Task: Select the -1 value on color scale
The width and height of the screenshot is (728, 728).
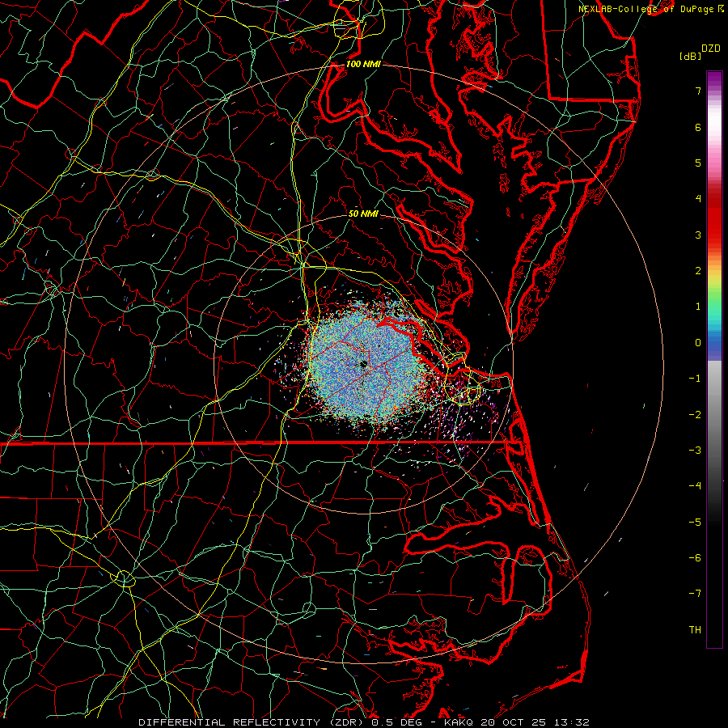Action: tap(695, 379)
